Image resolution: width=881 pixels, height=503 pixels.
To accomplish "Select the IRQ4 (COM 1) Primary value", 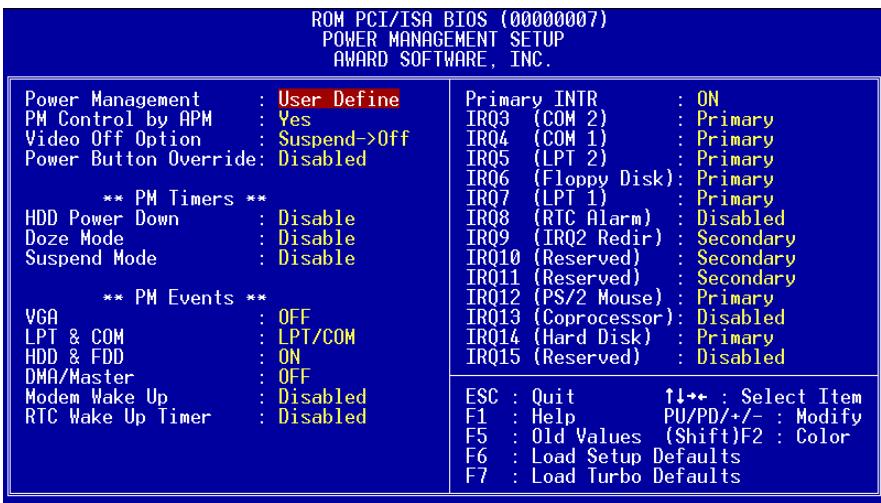I will pos(735,139).
